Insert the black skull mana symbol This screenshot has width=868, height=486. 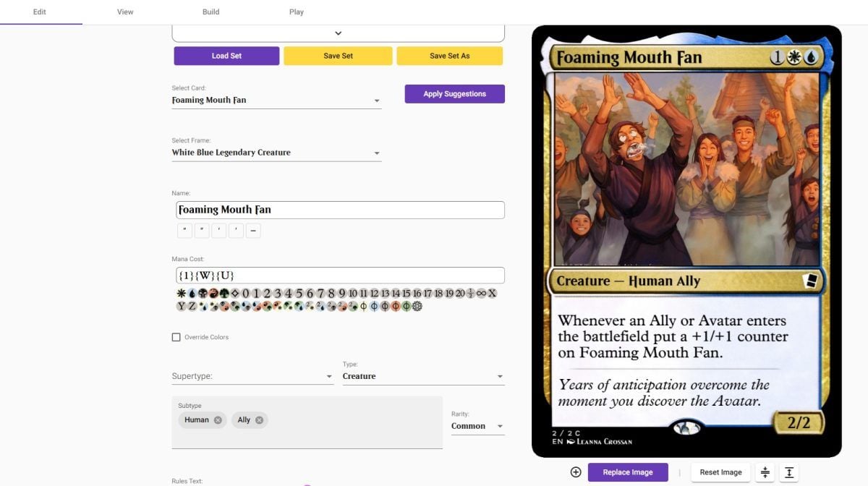click(203, 294)
